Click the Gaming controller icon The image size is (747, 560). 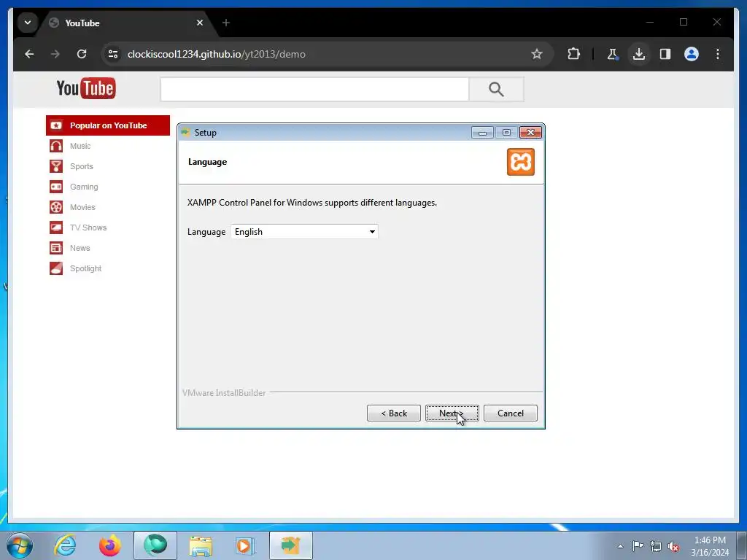[56, 187]
